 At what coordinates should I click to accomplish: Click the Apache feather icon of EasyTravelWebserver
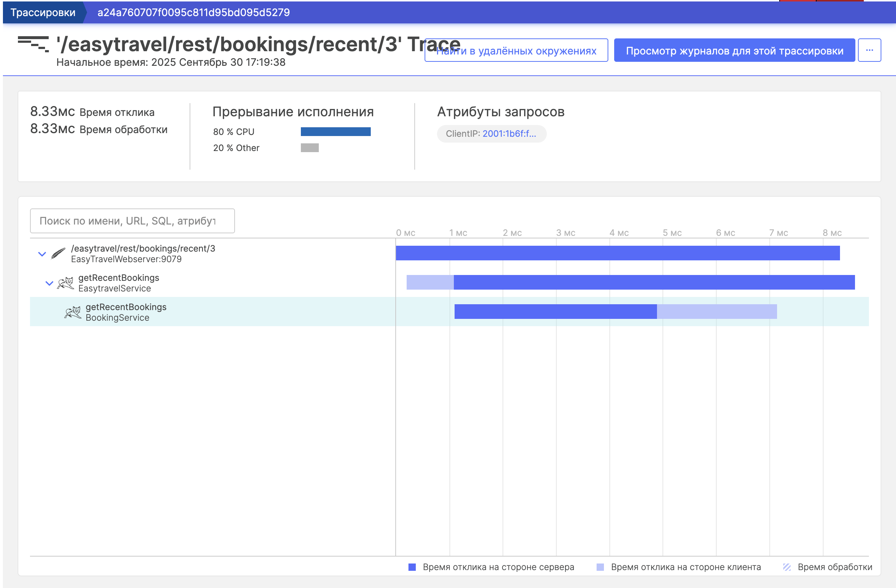coord(58,253)
